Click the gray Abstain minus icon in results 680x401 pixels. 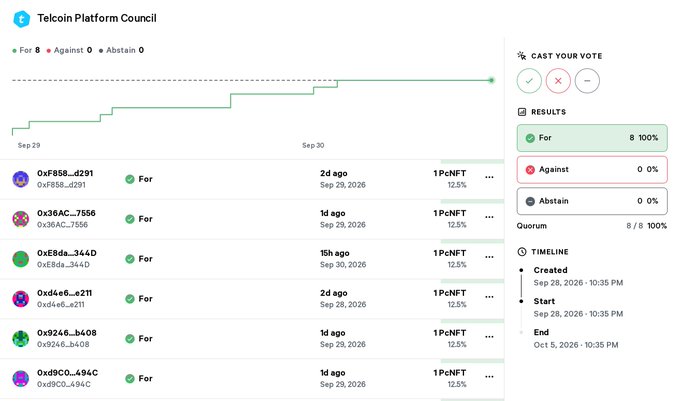530,202
